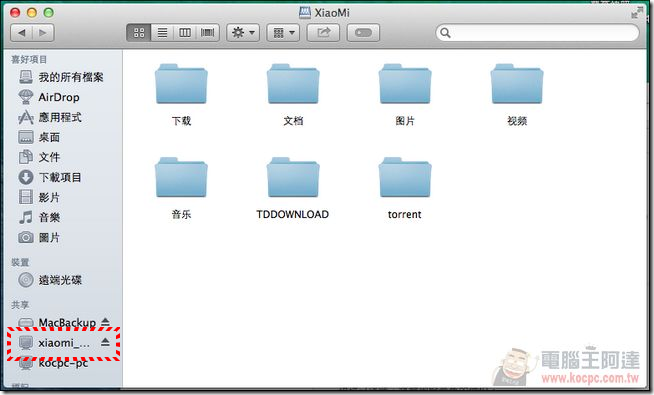Select the 音乐 folder icon
The height and width of the screenshot is (395, 654).
181,177
